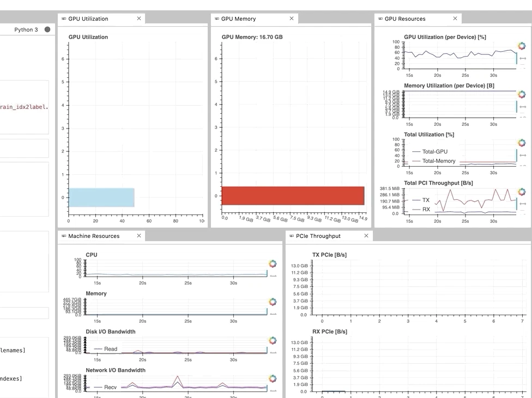The height and width of the screenshot is (398, 532).
Task: Toggle pan tool on Total PCI Throughput chart
Action: (x=523, y=204)
